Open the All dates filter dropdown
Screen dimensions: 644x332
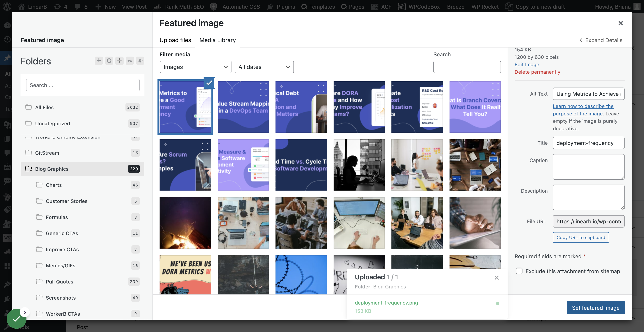[x=264, y=67]
